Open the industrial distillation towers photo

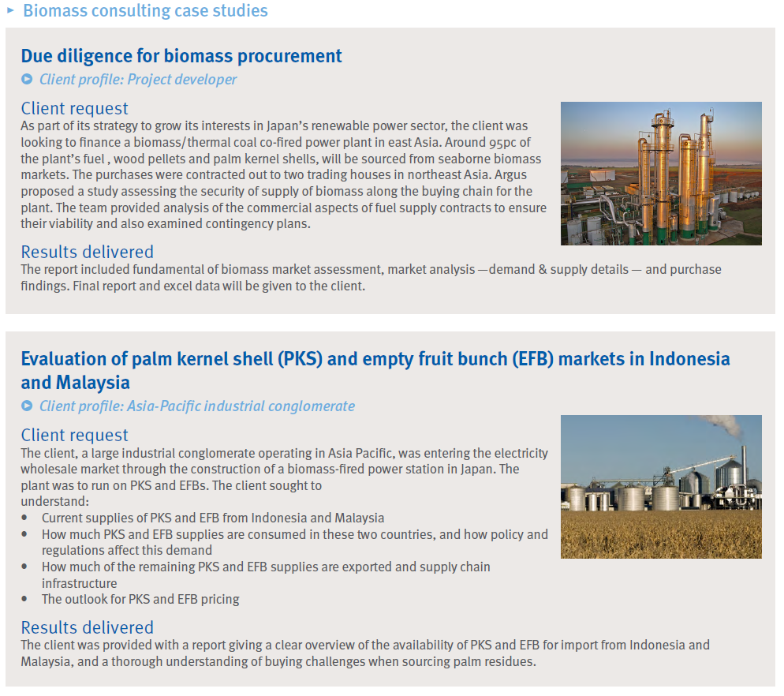click(661, 173)
